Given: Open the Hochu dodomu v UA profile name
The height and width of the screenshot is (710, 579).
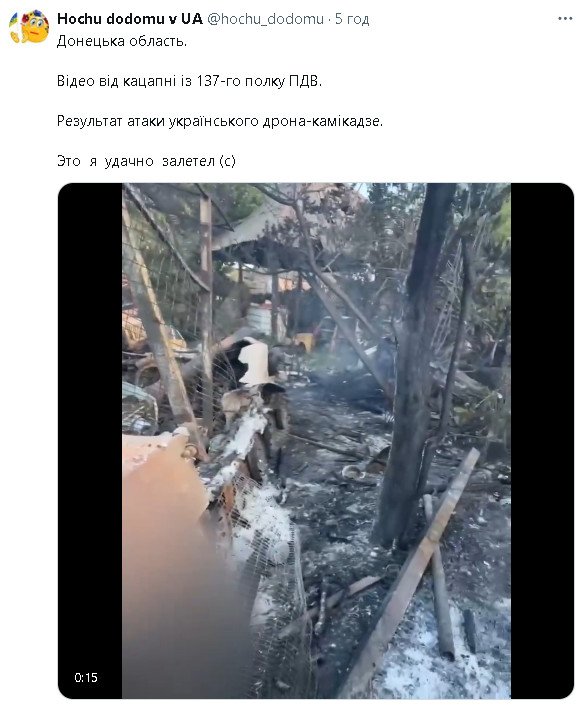Looking at the screenshot, I should tap(129, 19).
